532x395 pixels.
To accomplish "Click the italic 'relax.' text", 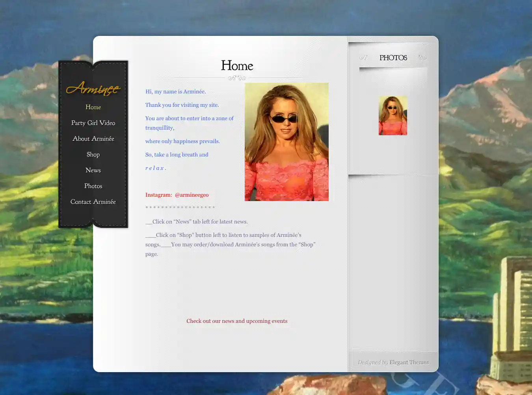I will coord(156,168).
